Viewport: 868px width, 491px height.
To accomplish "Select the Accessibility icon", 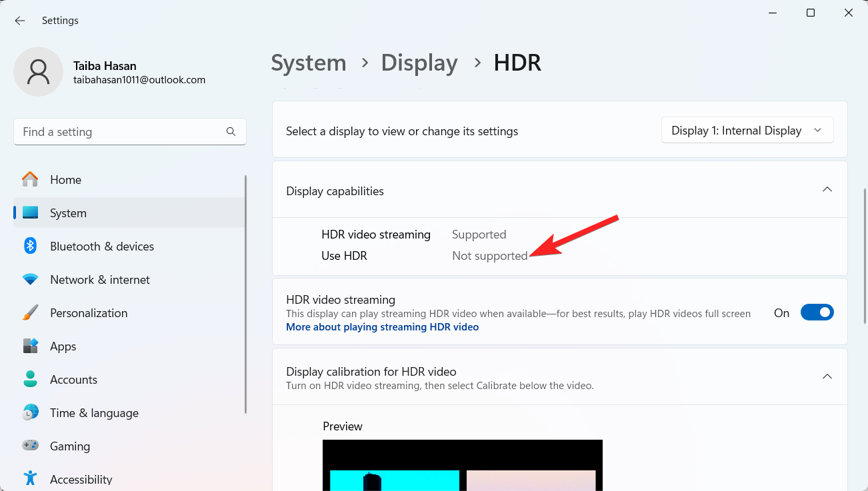I will pos(30,478).
